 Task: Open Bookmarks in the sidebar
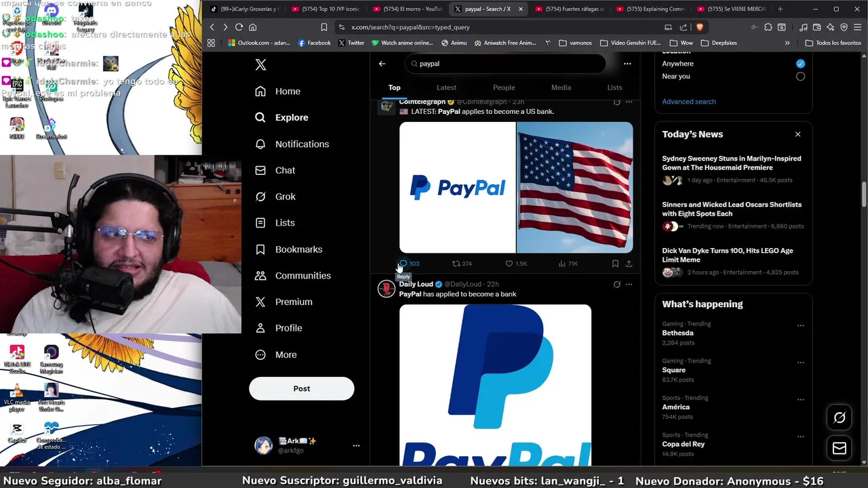(x=288, y=249)
